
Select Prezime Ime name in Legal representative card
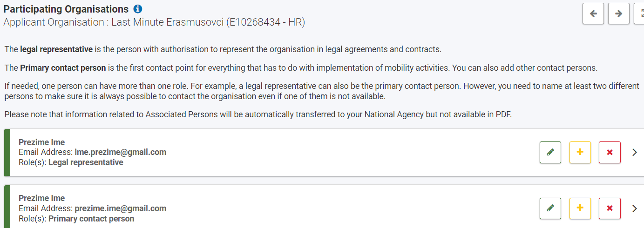41,142
